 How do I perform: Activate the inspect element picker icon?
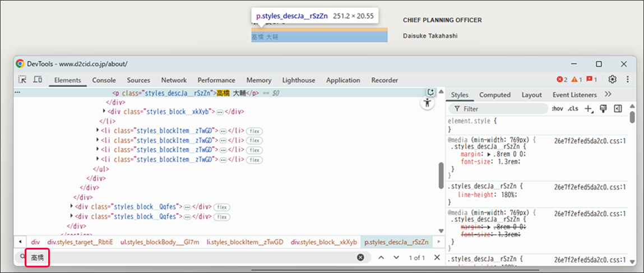click(x=22, y=80)
